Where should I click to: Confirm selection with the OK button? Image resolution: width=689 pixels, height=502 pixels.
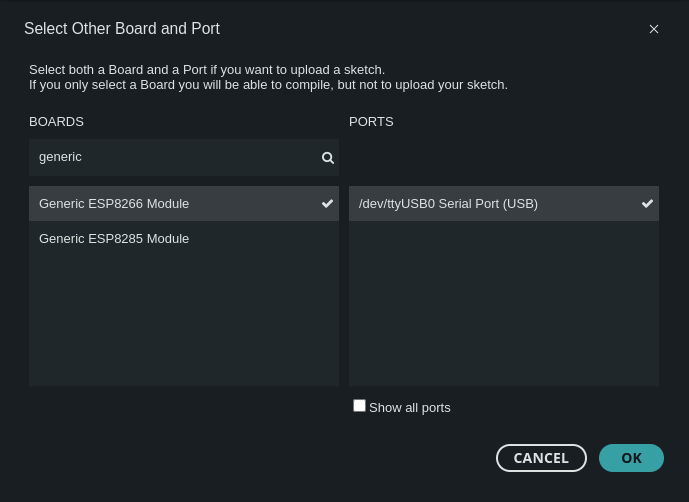631,458
